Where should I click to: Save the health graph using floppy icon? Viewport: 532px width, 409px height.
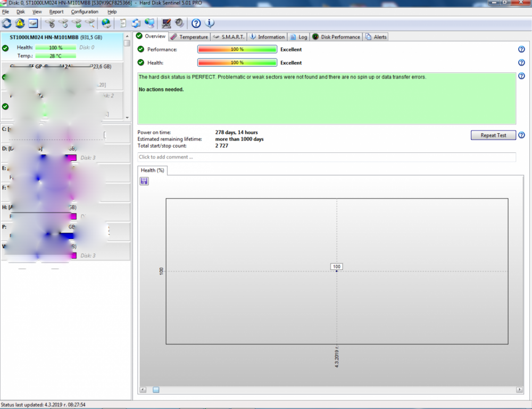(x=144, y=181)
